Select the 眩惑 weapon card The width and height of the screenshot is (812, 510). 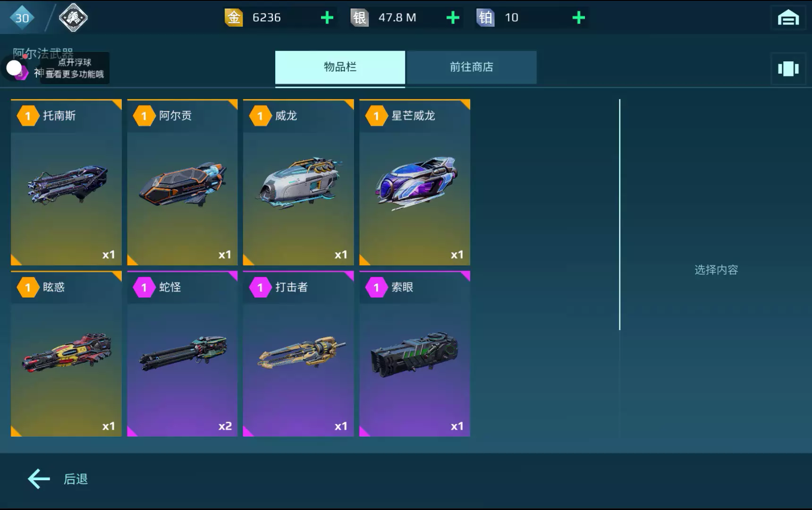pos(66,354)
